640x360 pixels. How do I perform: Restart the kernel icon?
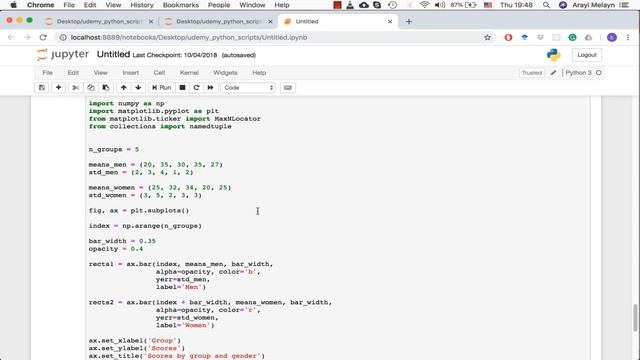click(196, 88)
